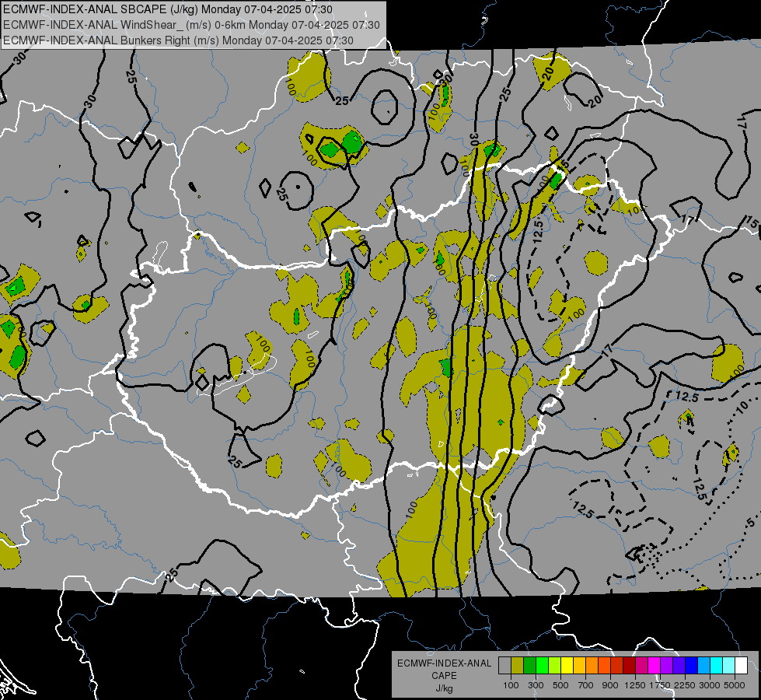Click the white swatch at the legend's end
The height and width of the screenshot is (700, 761).
(x=742, y=665)
